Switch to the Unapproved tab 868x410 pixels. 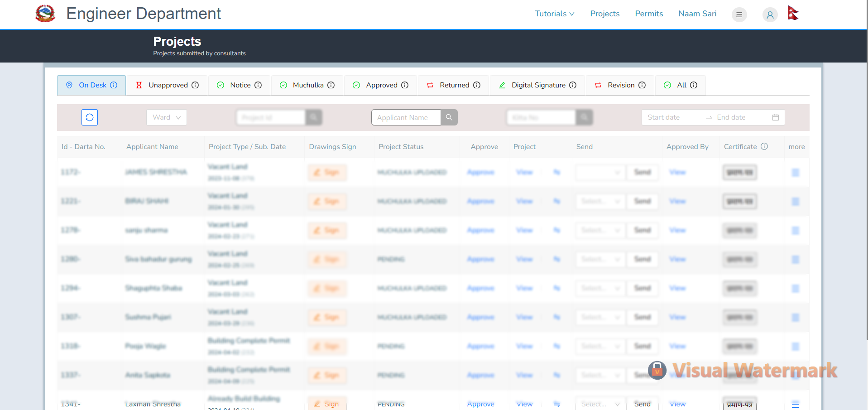click(x=168, y=85)
